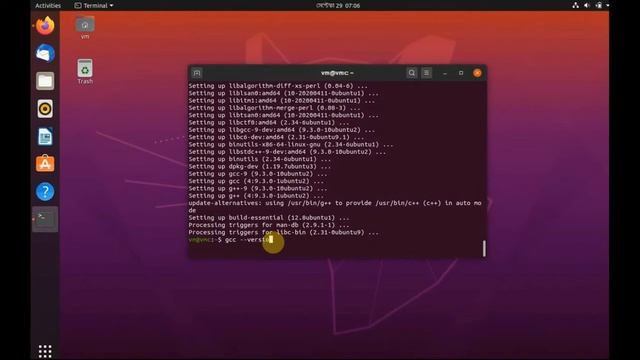This screenshot has height=360, width=640.
Task: Minimize the terminal window
Action: click(x=445, y=73)
